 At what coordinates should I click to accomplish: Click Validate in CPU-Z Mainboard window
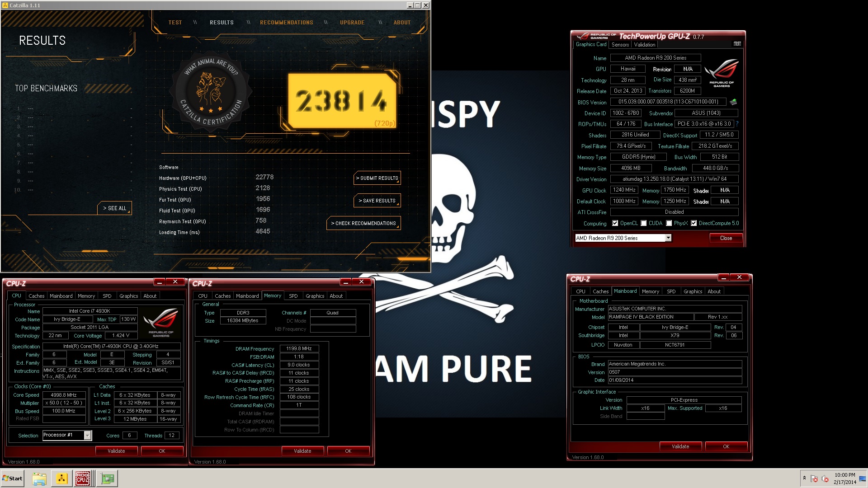(680, 446)
